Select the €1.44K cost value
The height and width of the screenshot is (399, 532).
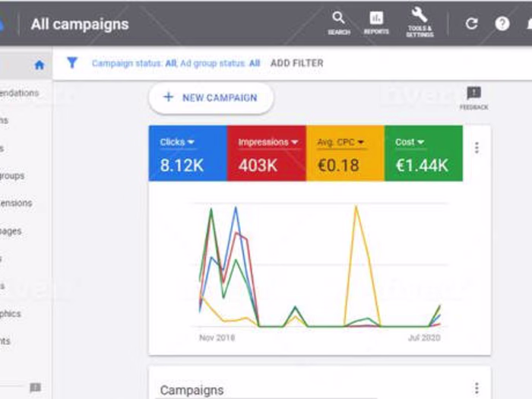(x=422, y=166)
